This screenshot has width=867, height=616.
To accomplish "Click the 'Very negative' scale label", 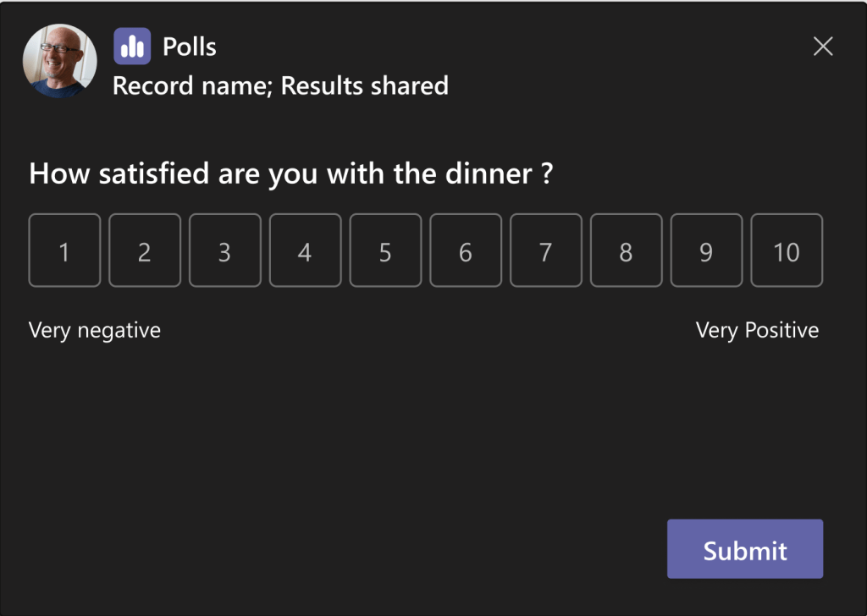I will pos(95,330).
